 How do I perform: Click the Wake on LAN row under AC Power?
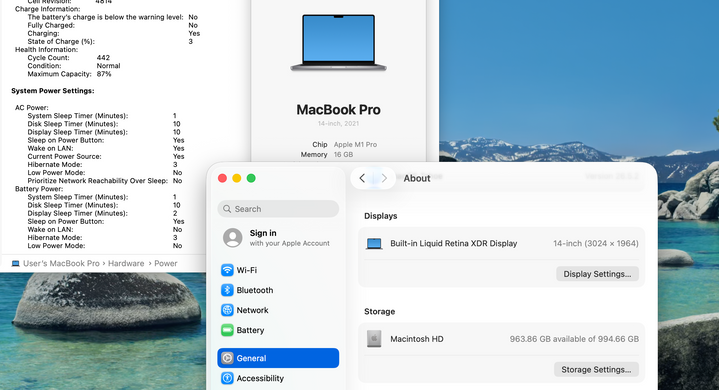(106, 148)
